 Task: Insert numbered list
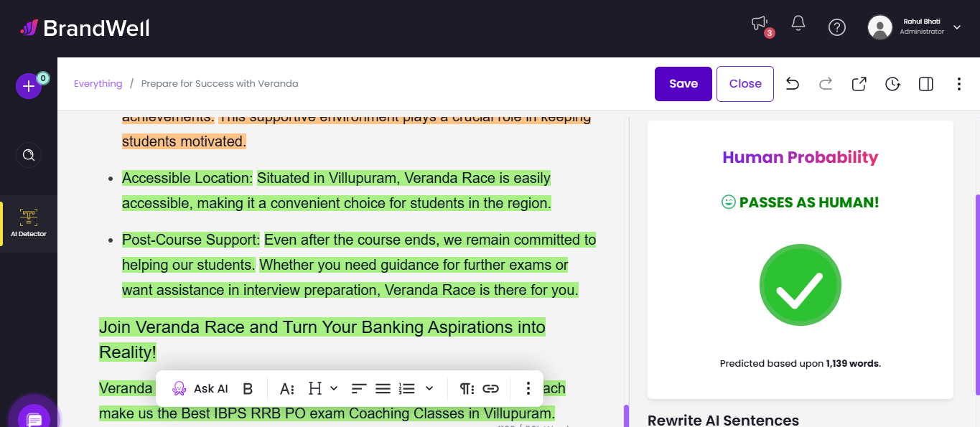[x=407, y=388]
